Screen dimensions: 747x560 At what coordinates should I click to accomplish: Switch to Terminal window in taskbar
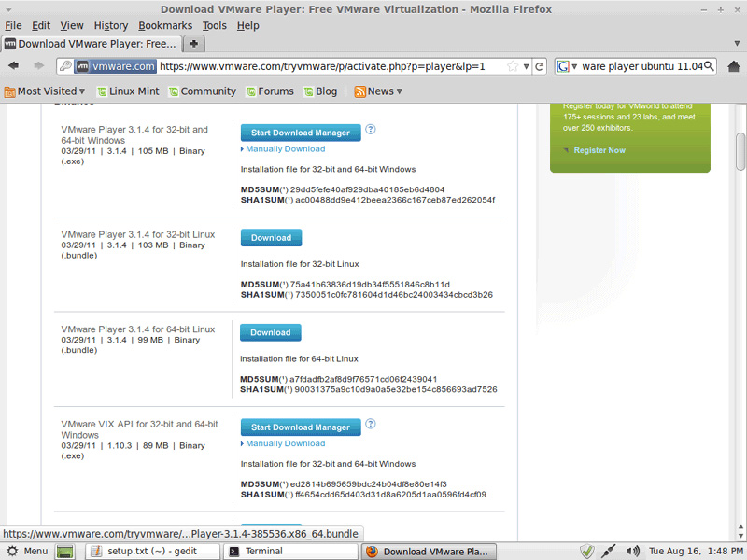[290, 552]
